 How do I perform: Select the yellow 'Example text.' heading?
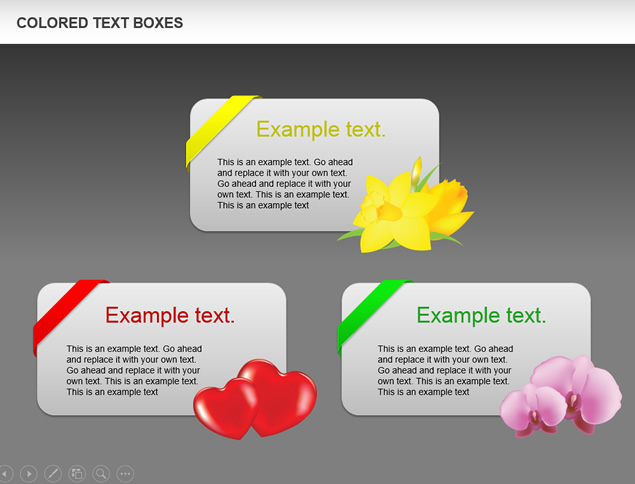321,130
